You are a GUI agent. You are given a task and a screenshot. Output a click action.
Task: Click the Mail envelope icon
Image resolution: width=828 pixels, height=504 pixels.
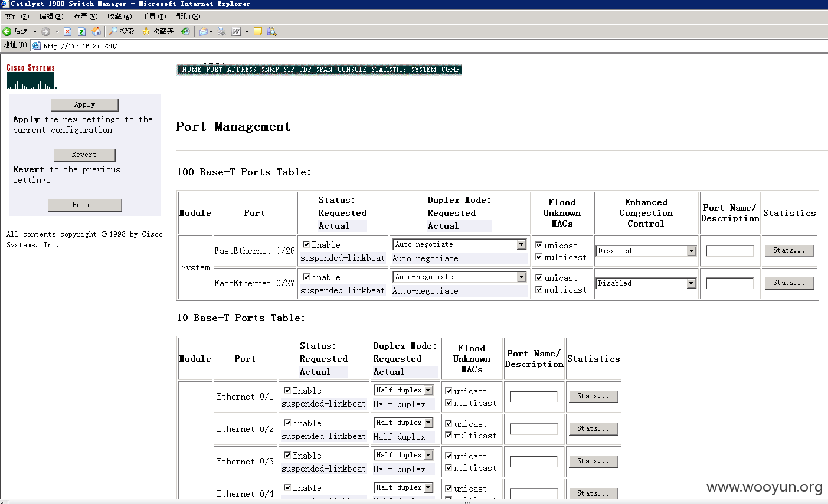[203, 31]
